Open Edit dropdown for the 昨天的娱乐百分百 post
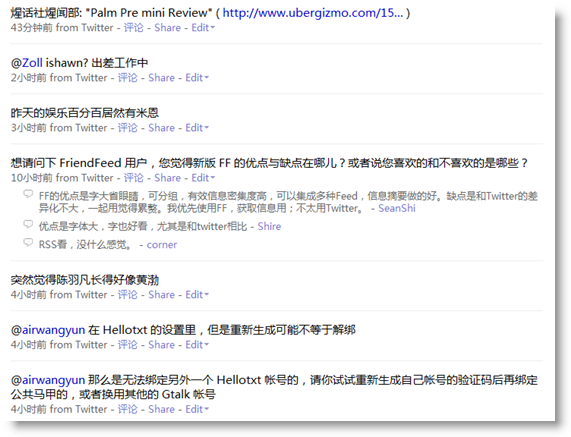571x437 pixels. pyautogui.click(x=197, y=128)
